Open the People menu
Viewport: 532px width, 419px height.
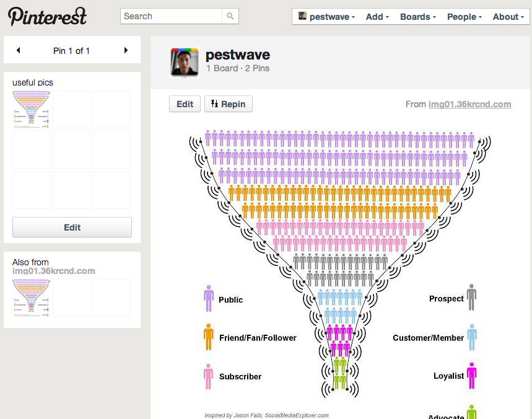point(464,17)
